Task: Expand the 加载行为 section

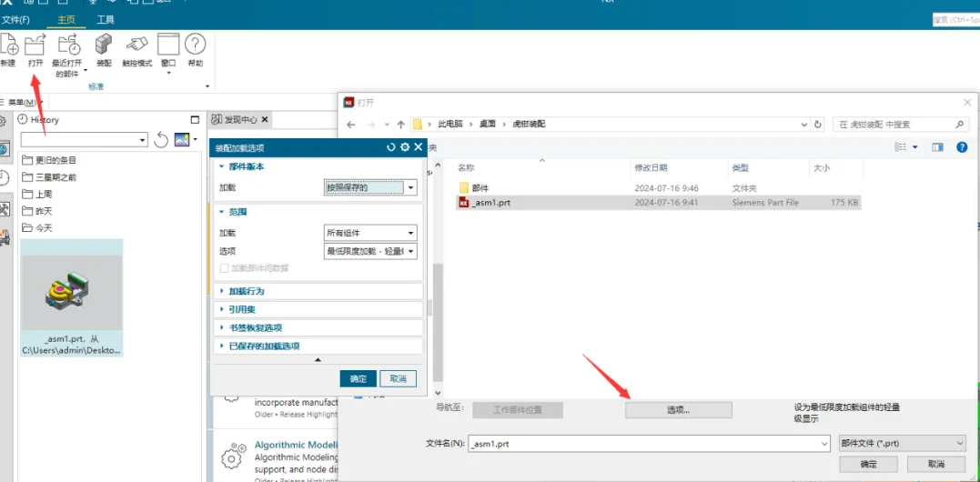Action: (x=246, y=291)
